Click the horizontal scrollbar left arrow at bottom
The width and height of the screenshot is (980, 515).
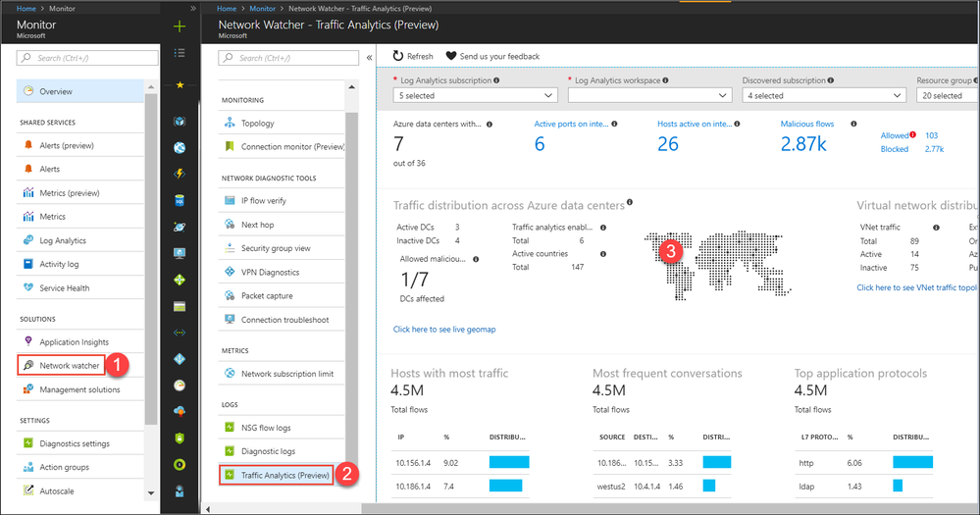point(208,509)
